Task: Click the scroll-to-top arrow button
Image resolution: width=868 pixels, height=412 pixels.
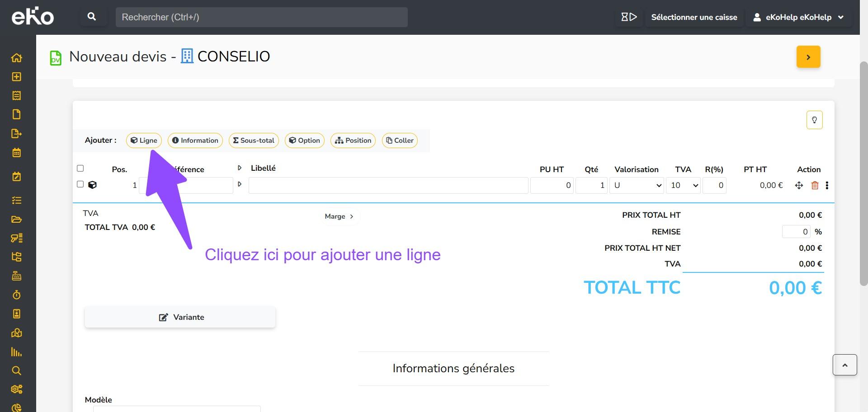Action: 844,365
